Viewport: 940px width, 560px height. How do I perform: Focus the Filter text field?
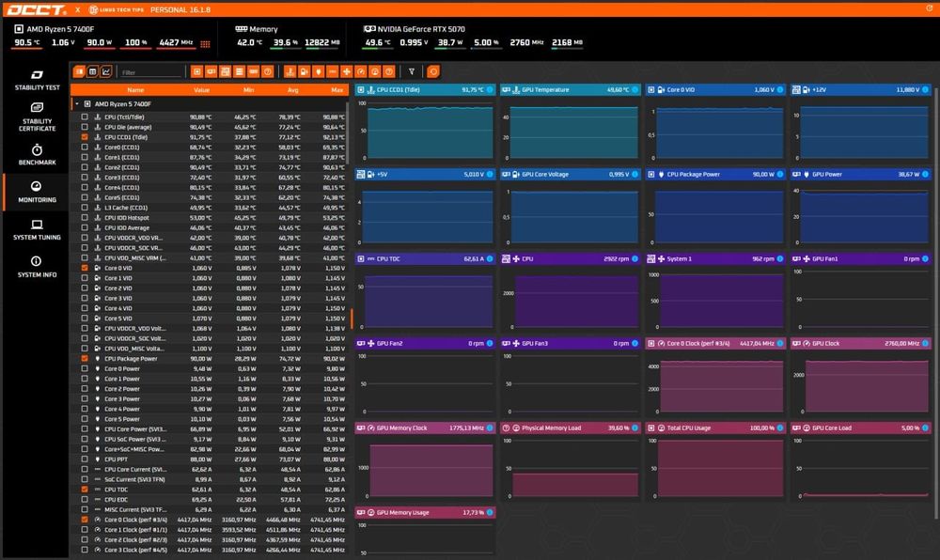pos(151,72)
